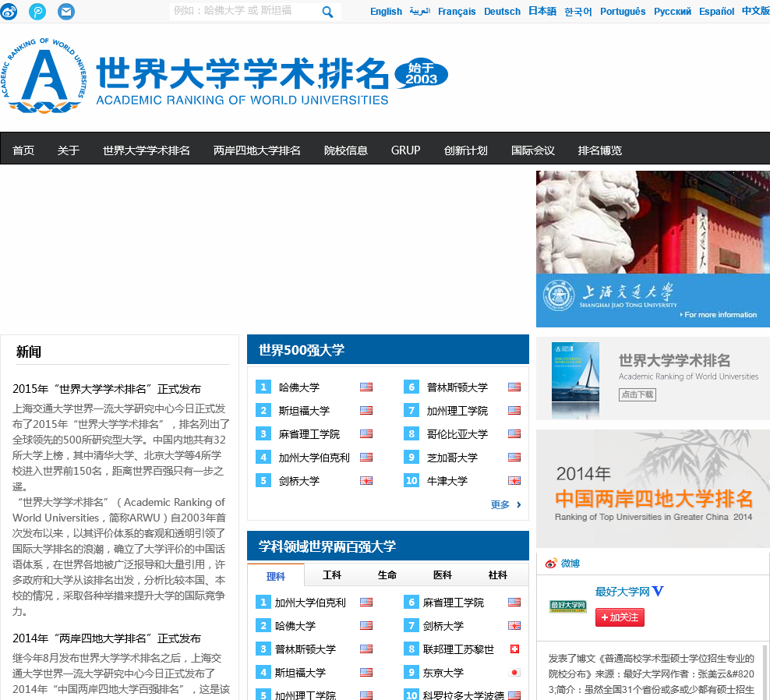Open the 两岸四地大学排名 navigation item
The width and height of the screenshot is (770, 700).
257,150
